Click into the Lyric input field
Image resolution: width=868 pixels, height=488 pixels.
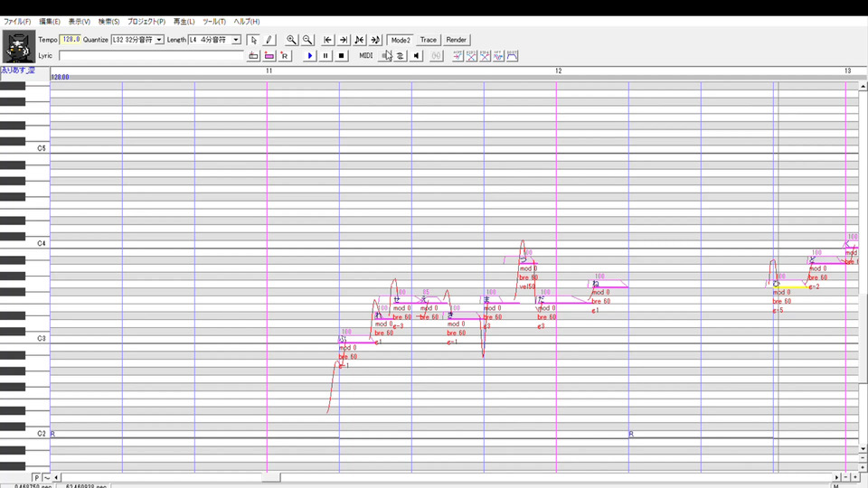[x=151, y=56]
